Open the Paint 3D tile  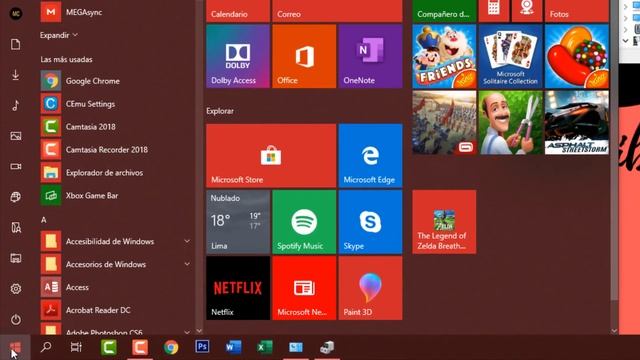tap(370, 288)
